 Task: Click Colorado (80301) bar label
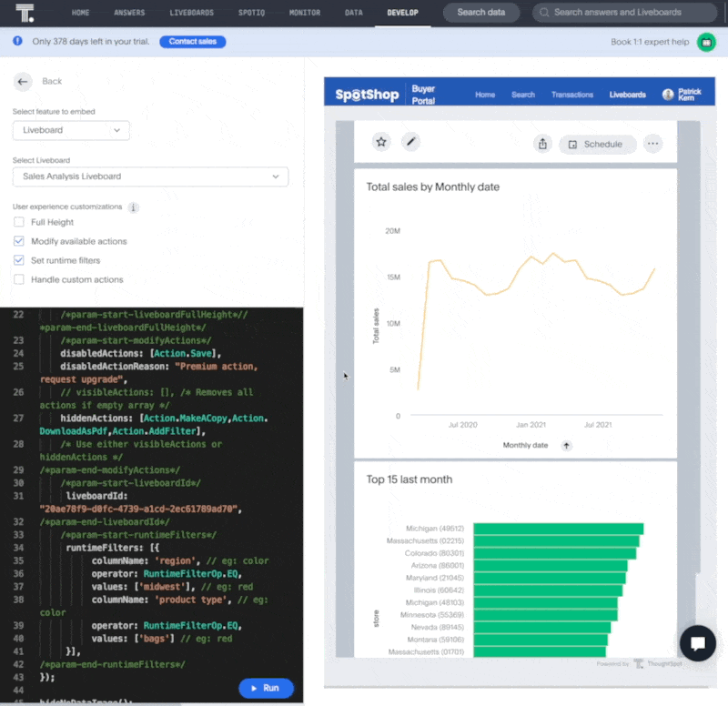click(434, 553)
